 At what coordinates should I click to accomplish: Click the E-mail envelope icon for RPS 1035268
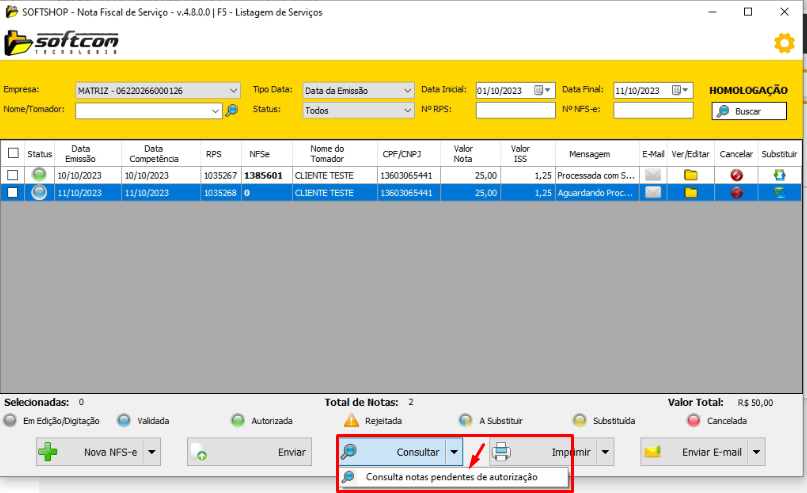click(653, 192)
